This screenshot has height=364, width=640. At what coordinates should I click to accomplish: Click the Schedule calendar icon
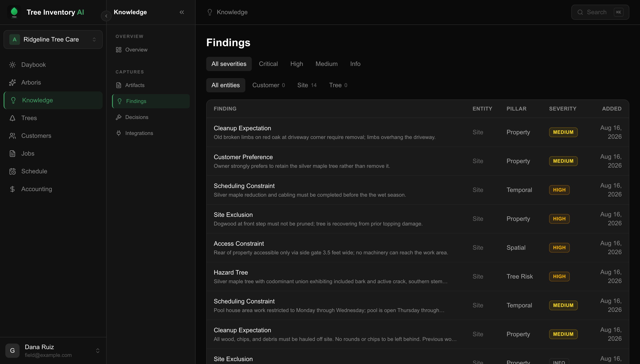[x=12, y=171]
